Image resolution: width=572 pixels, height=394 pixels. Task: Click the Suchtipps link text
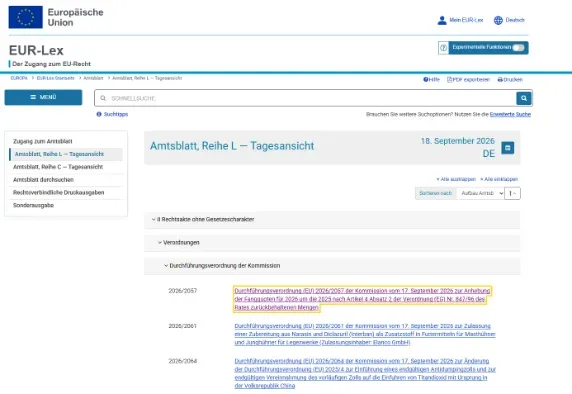tap(116, 114)
